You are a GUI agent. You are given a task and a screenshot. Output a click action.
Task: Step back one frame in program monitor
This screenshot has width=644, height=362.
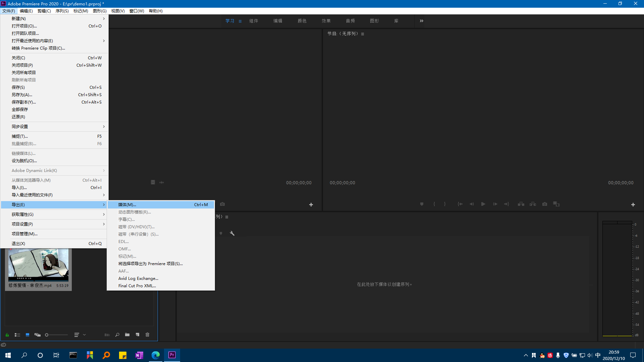(472, 204)
